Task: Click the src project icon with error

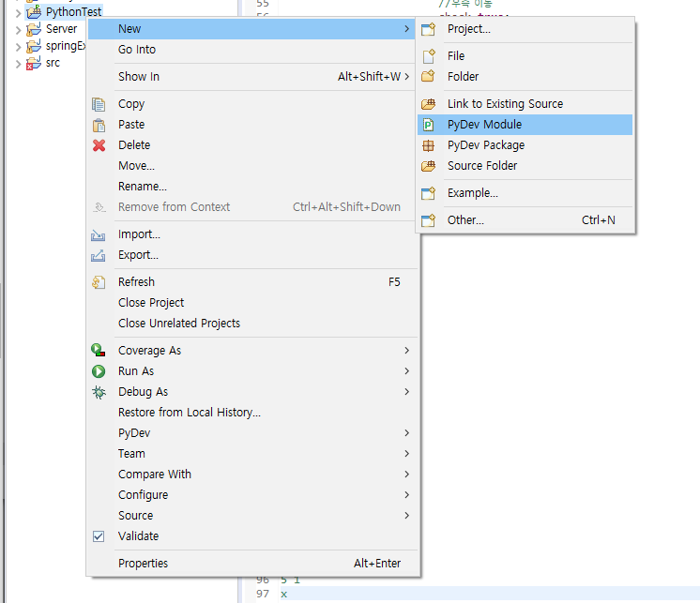Action: coord(34,63)
